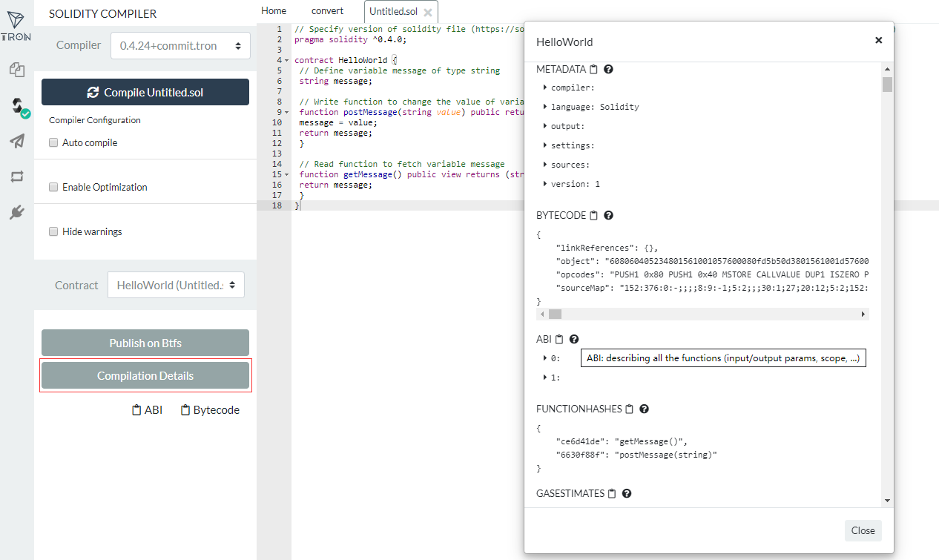Open Compilation Details
This screenshot has width=939, height=560.
145,375
